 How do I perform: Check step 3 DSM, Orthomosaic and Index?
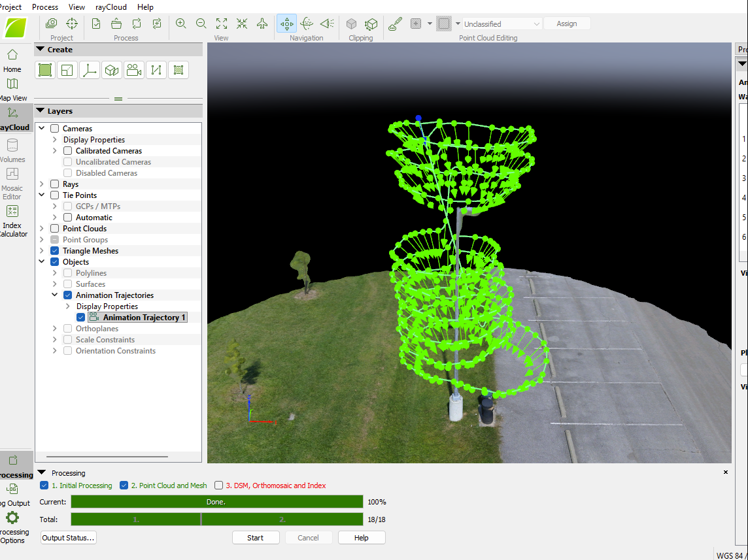[x=219, y=486]
